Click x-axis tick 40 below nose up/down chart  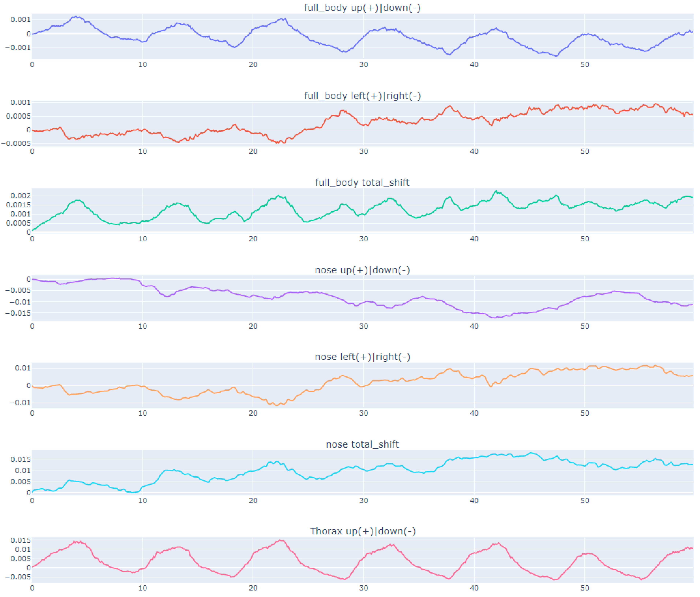474,326
